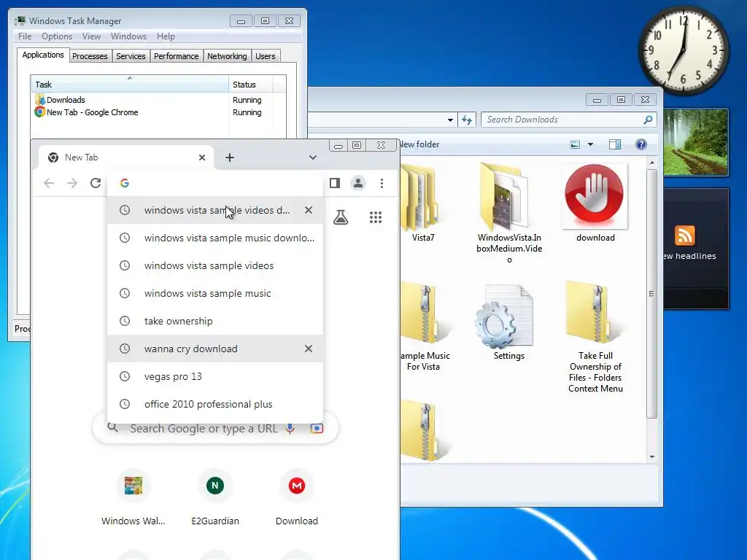Open the Help menu in Task Manager
This screenshot has width=747, height=560.
tap(166, 36)
